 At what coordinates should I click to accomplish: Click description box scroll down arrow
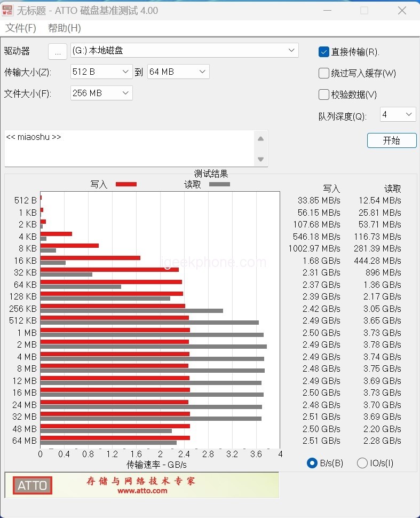point(260,159)
